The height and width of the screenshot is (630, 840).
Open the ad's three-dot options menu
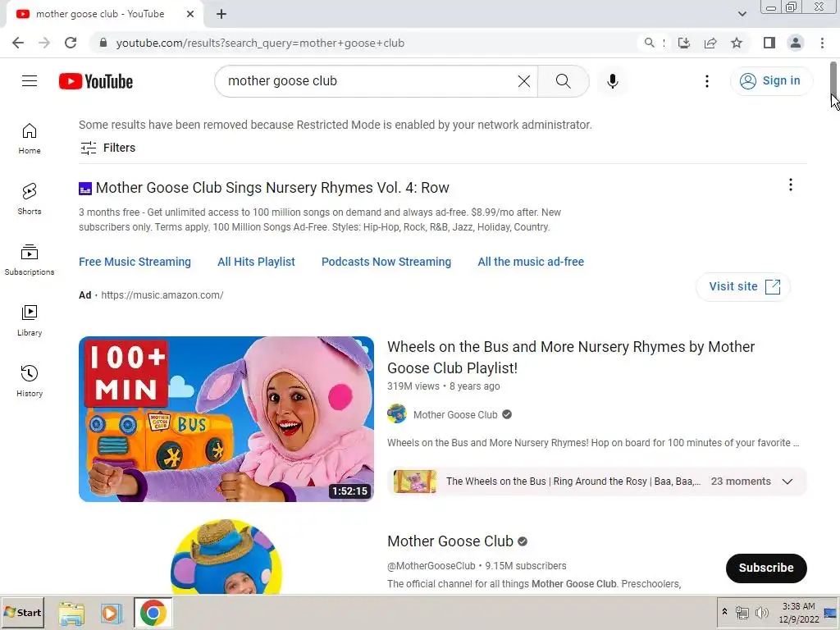pyautogui.click(x=790, y=185)
